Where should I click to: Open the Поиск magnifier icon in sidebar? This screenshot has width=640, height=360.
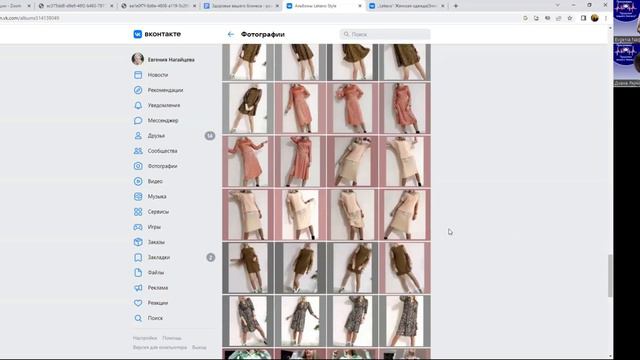(x=138, y=318)
